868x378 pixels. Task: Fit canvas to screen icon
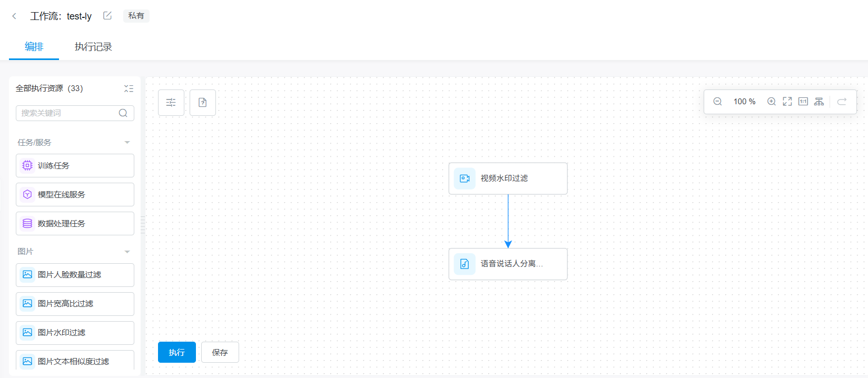click(787, 102)
